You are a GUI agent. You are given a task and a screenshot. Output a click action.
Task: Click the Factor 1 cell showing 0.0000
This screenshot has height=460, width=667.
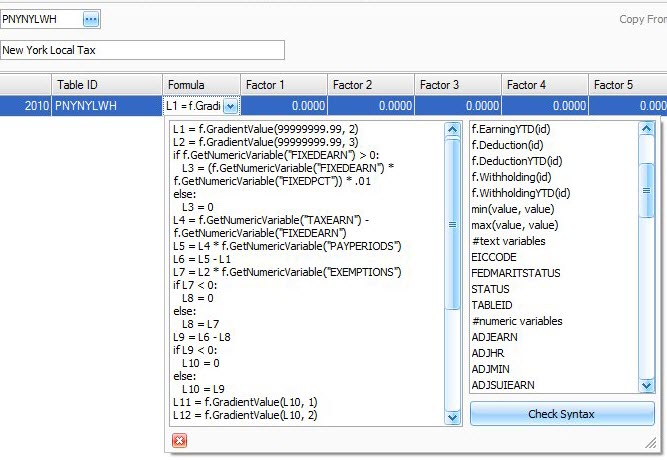point(284,105)
